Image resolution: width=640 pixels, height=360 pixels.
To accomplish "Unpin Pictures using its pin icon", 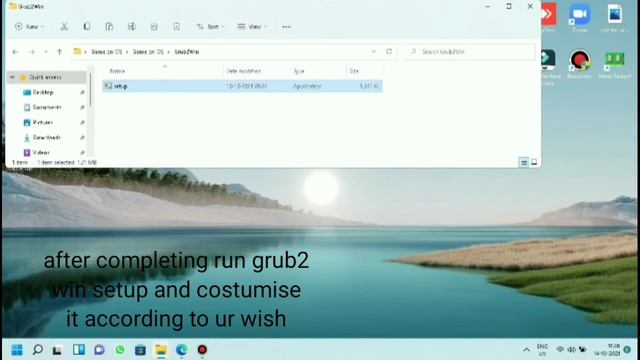I will [x=82, y=123].
